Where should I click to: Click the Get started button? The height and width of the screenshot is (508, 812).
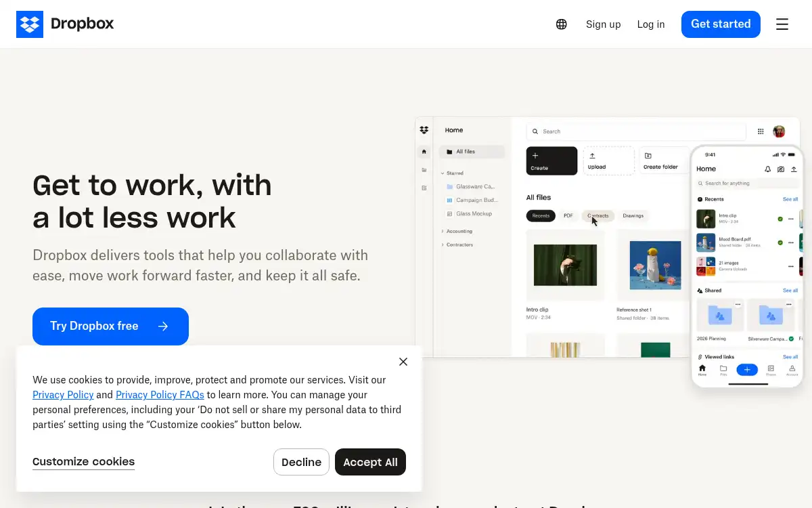tap(721, 24)
